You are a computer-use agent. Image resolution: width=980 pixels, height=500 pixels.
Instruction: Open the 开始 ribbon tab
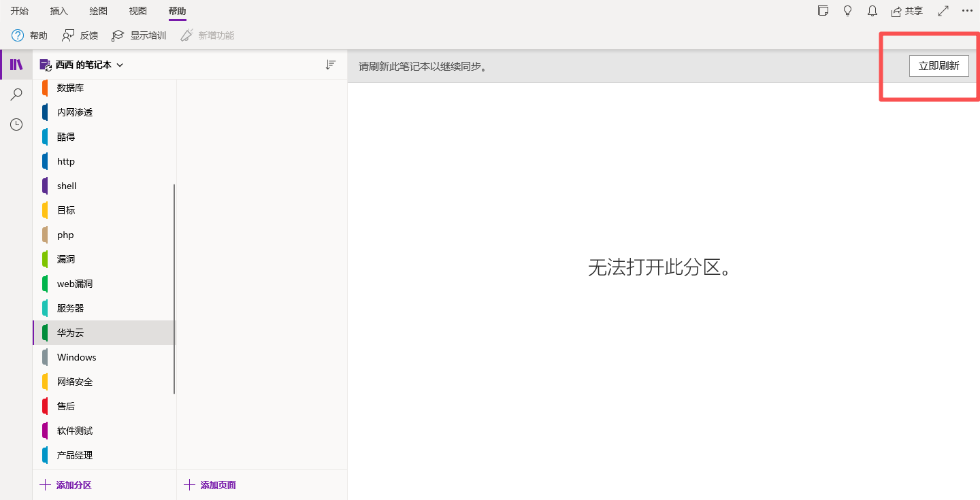point(19,11)
